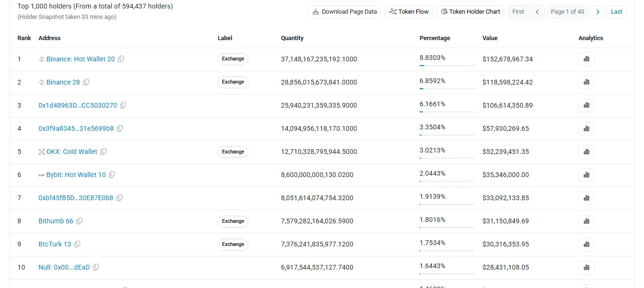This screenshot has width=644, height=288.
Task: Click Exchange label on Binance: Hot Wallet 20
Action: [x=233, y=59]
